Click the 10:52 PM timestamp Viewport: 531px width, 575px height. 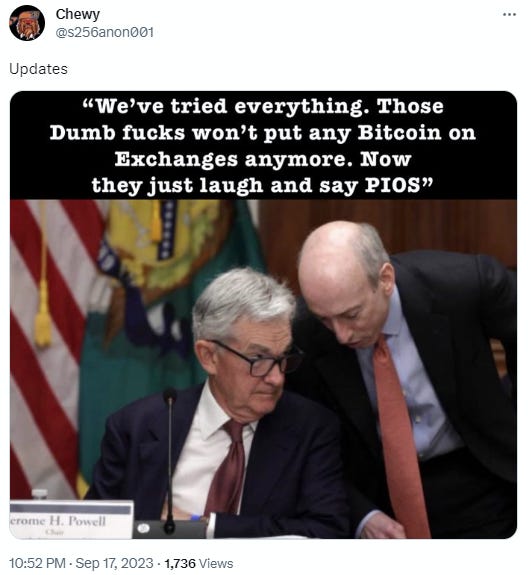(x=37, y=563)
